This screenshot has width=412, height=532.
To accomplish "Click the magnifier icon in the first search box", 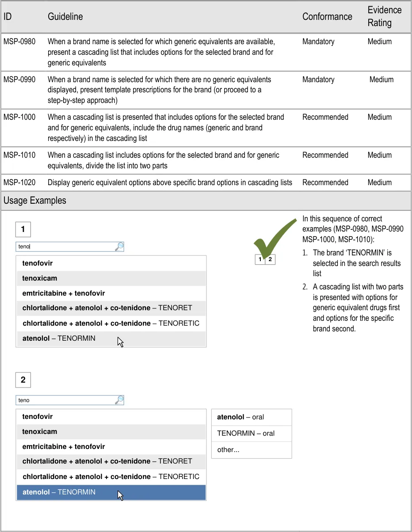I will pos(119,247).
